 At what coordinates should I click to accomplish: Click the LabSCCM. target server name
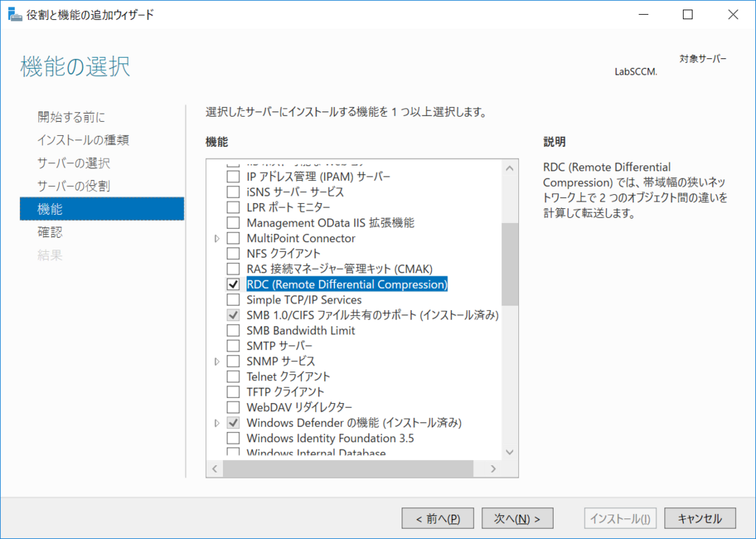pyautogui.click(x=636, y=72)
